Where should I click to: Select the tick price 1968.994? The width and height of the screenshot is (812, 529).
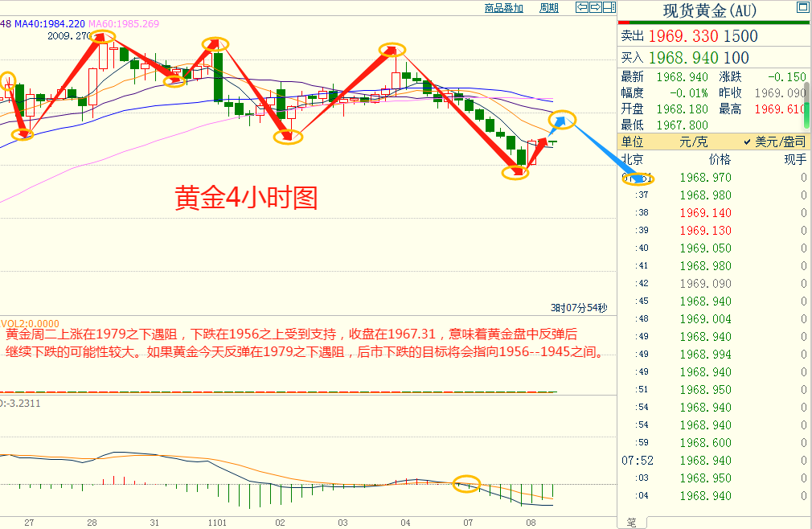point(706,355)
